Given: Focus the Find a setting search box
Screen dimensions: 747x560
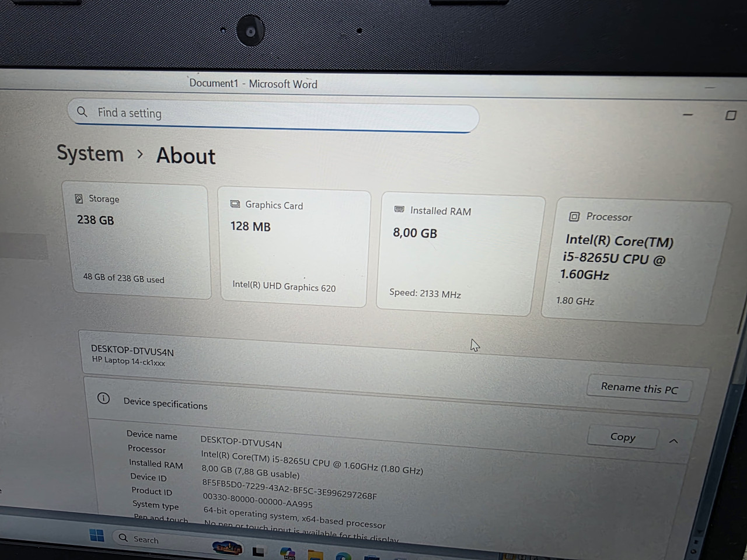Looking at the screenshot, I should point(273,117).
